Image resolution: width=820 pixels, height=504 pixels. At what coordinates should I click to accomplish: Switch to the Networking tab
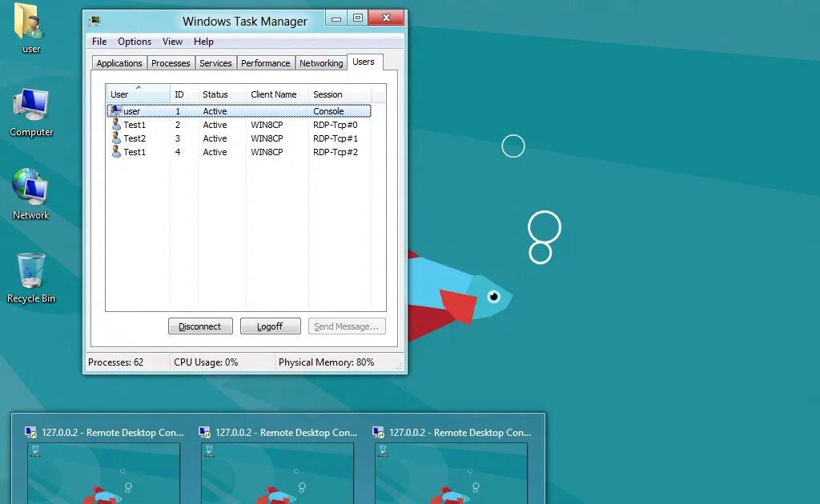point(321,63)
